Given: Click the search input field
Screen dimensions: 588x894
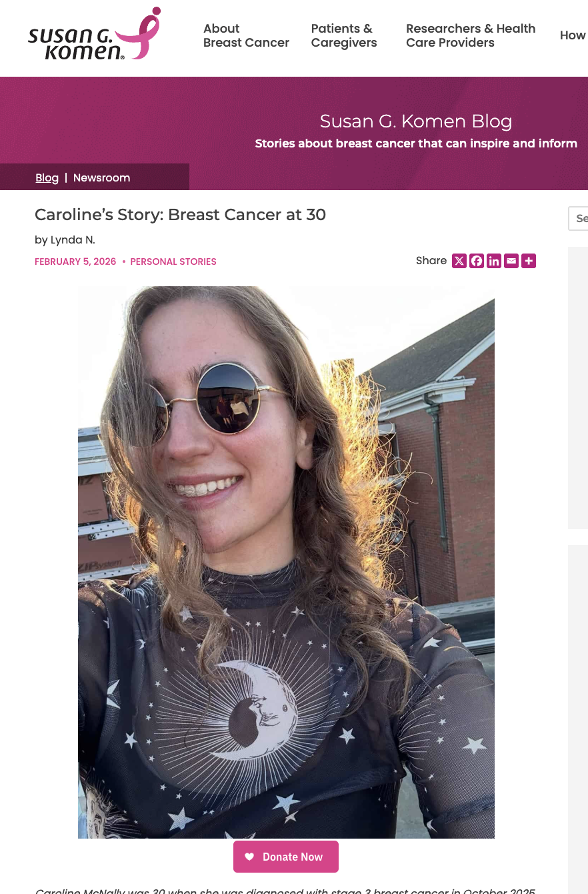Looking at the screenshot, I should point(578,218).
